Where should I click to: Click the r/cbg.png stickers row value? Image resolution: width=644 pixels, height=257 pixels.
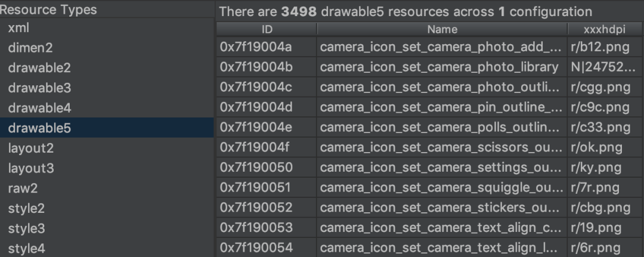point(605,208)
